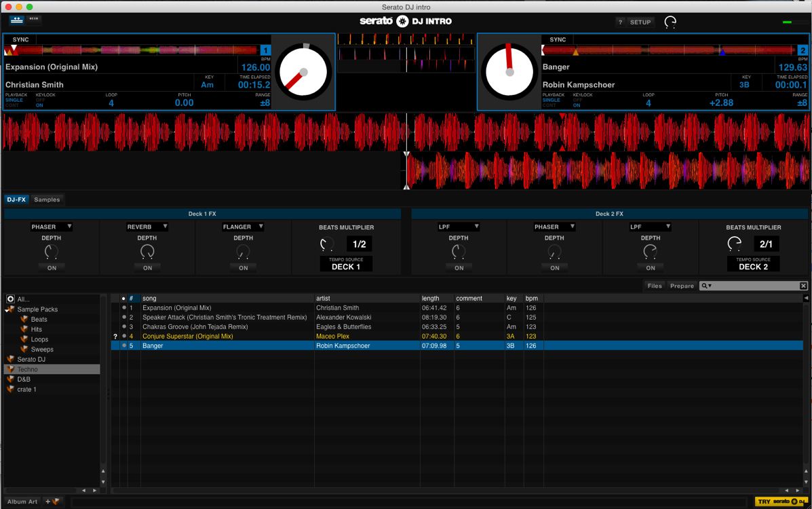Image resolution: width=812 pixels, height=509 pixels.
Task: Select the horizontal display mode icon
Action: click(x=16, y=20)
